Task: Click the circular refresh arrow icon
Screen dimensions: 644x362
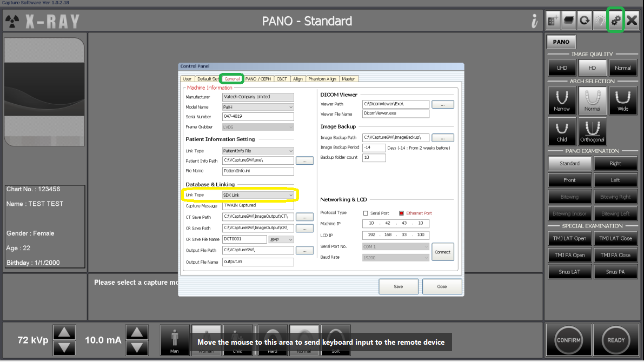Action: click(x=585, y=20)
